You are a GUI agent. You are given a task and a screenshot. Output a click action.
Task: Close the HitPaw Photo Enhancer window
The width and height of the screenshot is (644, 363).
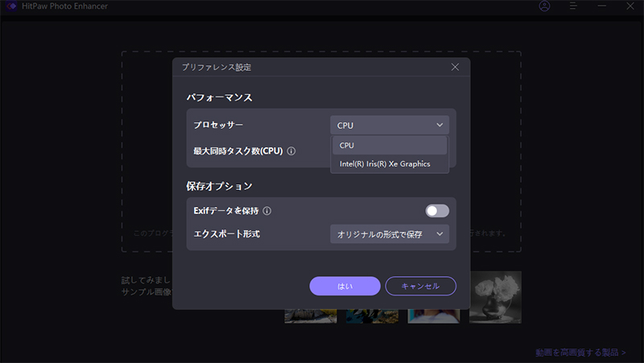pos(630,6)
